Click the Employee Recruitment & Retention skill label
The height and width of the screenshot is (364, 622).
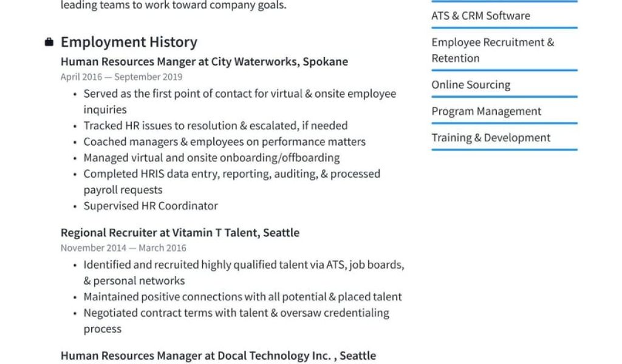pyautogui.click(x=493, y=50)
